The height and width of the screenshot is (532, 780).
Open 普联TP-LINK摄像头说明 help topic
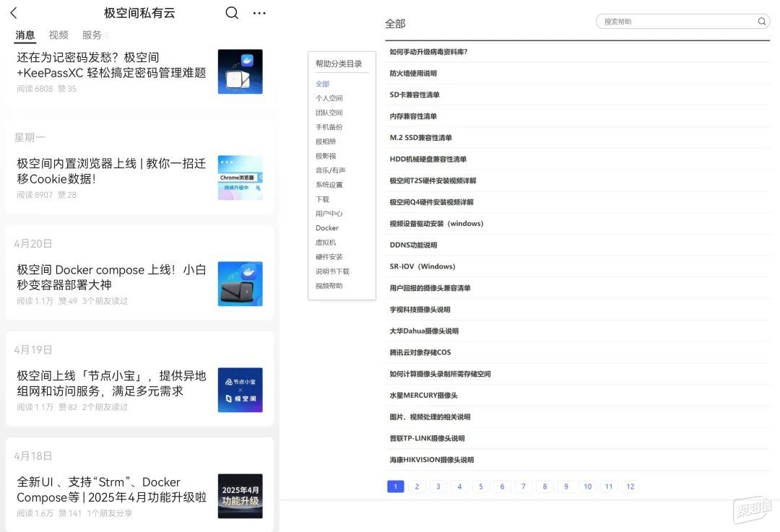click(427, 438)
